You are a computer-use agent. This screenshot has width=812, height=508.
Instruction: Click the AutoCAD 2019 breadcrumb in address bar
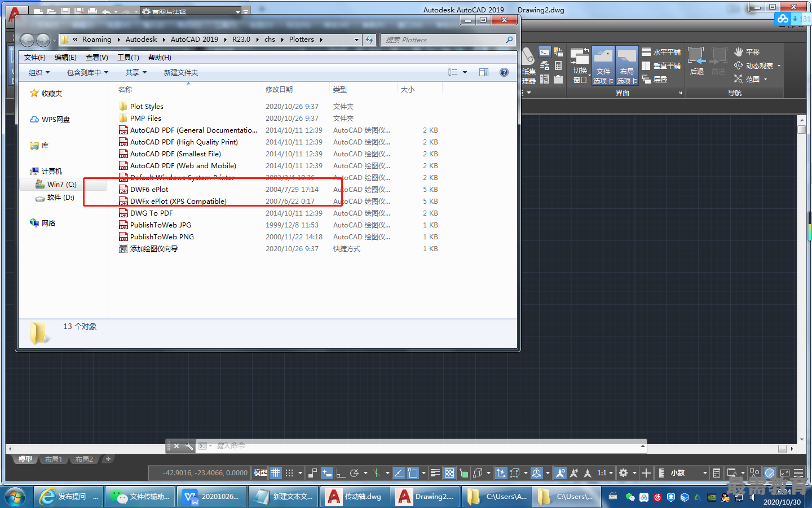click(x=195, y=40)
